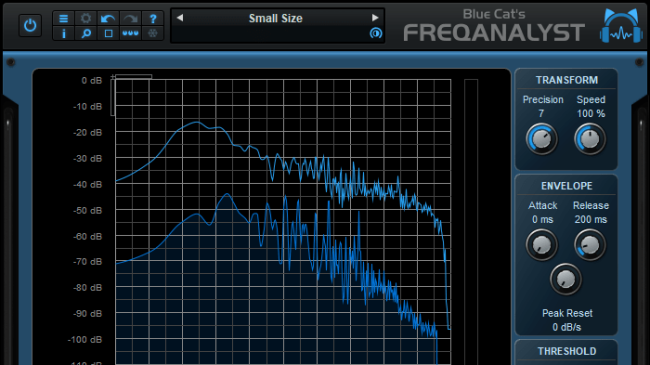Click the Peak Reset value '0 dB/s'
650x365 pixels.
pos(567,327)
